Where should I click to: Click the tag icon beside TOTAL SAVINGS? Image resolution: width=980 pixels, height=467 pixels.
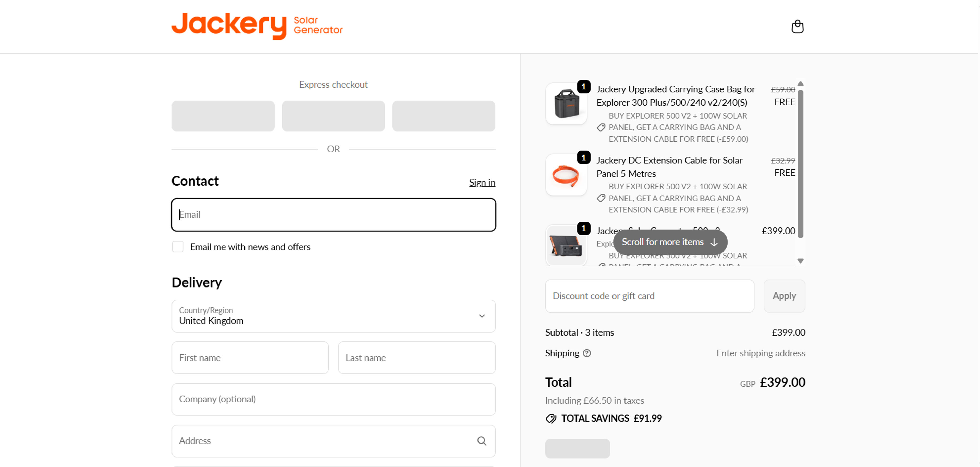(x=550, y=418)
